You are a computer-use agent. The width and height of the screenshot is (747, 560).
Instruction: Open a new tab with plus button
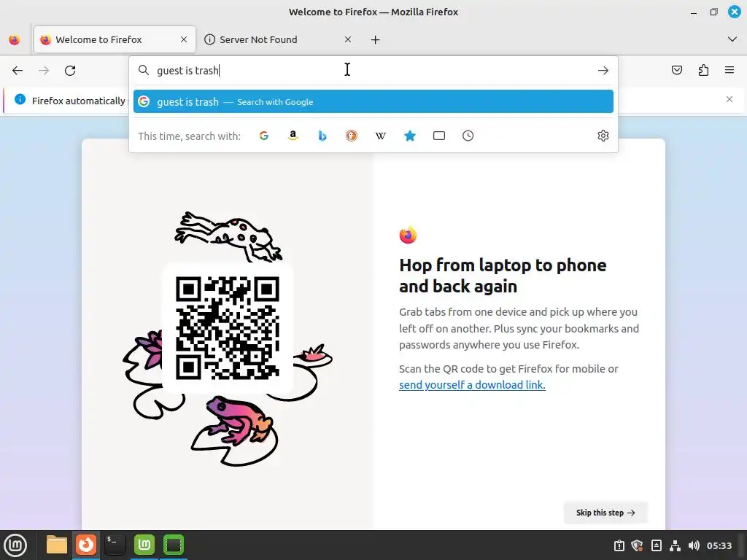point(376,40)
